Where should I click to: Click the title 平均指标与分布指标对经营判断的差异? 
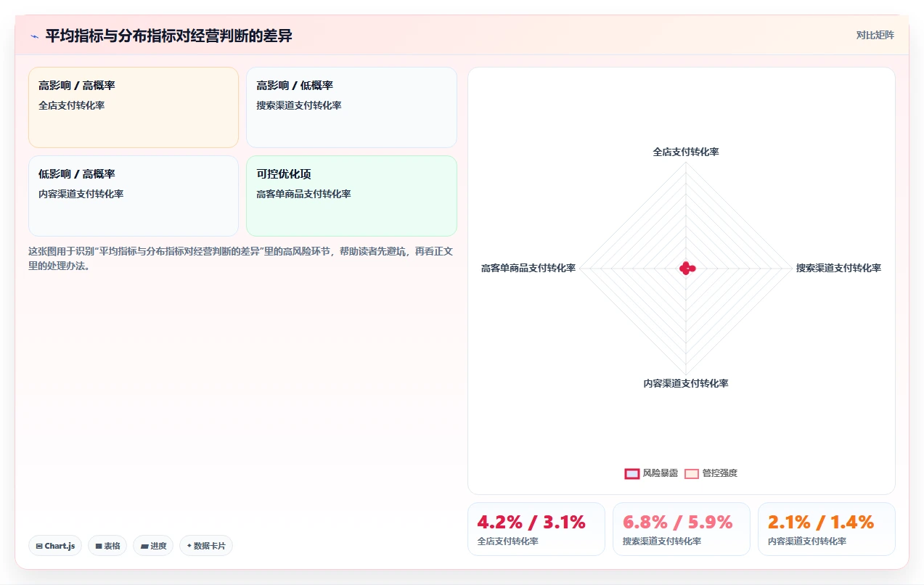coord(168,36)
